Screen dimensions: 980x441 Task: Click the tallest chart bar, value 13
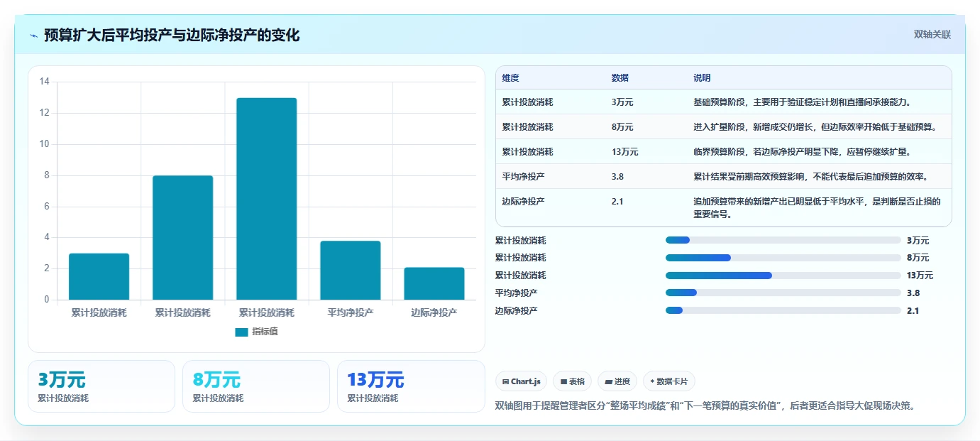coord(267,199)
